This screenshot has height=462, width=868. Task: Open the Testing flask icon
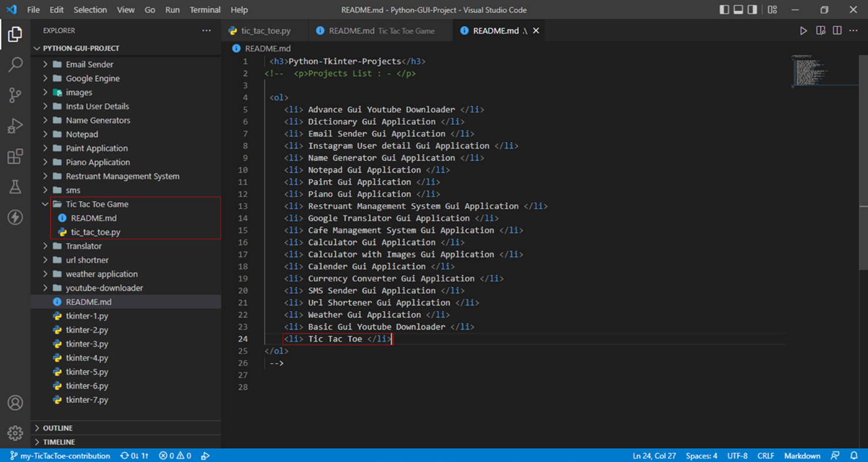click(15, 186)
